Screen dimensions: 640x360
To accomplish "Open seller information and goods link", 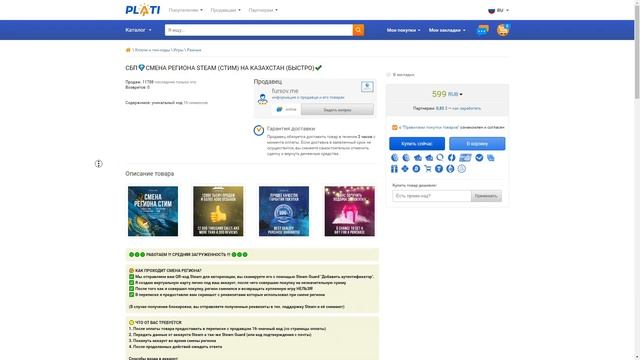I will (308, 98).
